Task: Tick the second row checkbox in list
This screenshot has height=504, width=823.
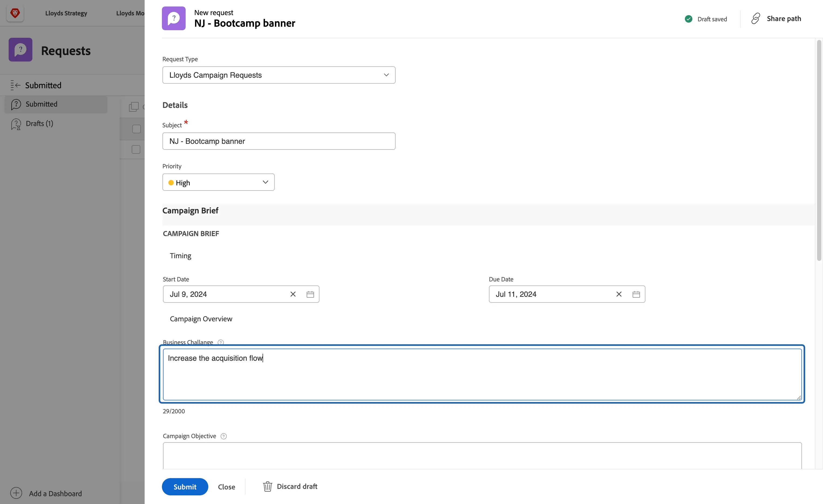Action: coord(136,149)
